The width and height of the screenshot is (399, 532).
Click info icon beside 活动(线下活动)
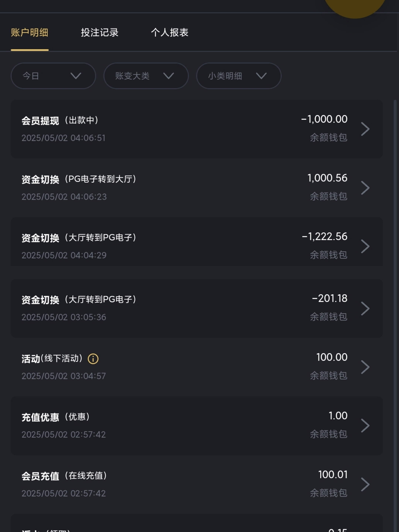click(x=93, y=359)
